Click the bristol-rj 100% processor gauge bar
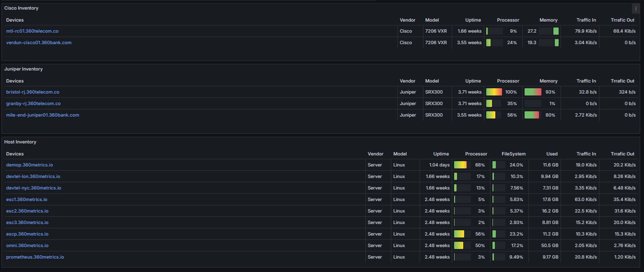 (x=494, y=92)
